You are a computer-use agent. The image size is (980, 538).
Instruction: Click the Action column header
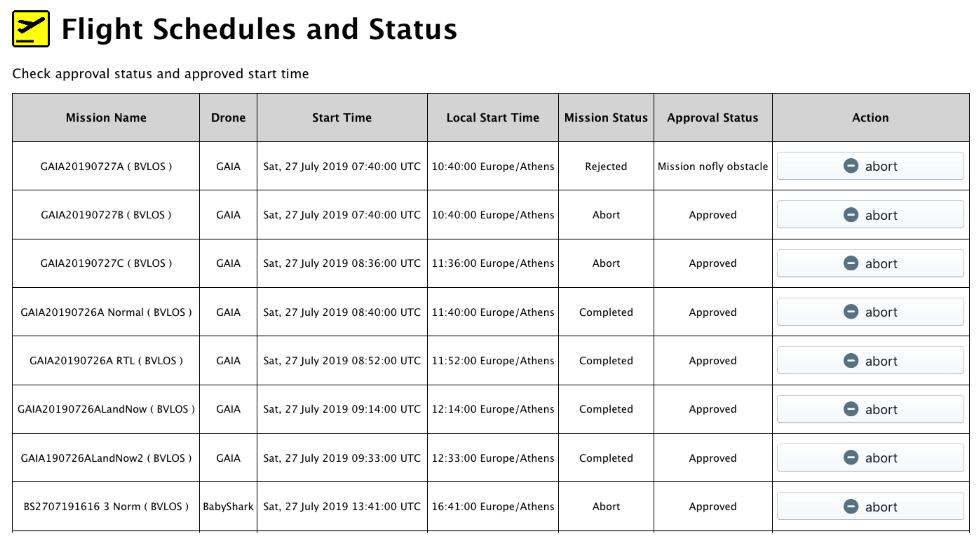tap(870, 118)
